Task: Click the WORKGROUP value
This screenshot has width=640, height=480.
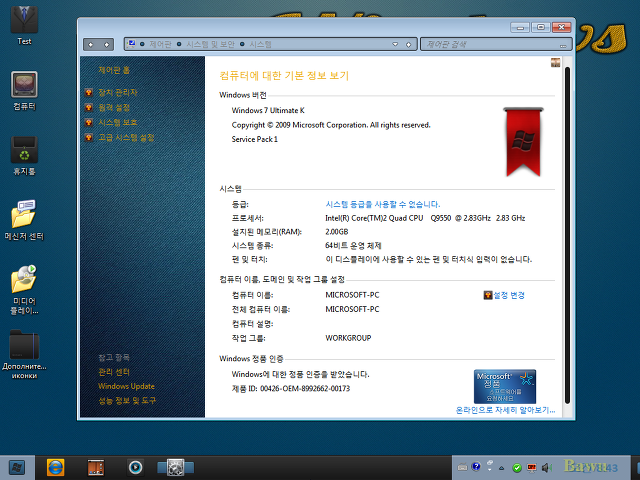Action: 348,338
